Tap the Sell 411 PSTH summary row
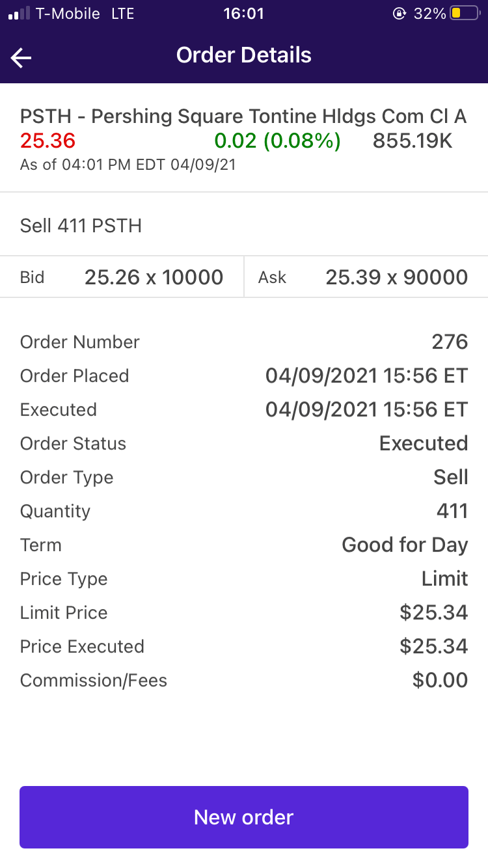This screenshot has width=488, height=868. point(81,226)
